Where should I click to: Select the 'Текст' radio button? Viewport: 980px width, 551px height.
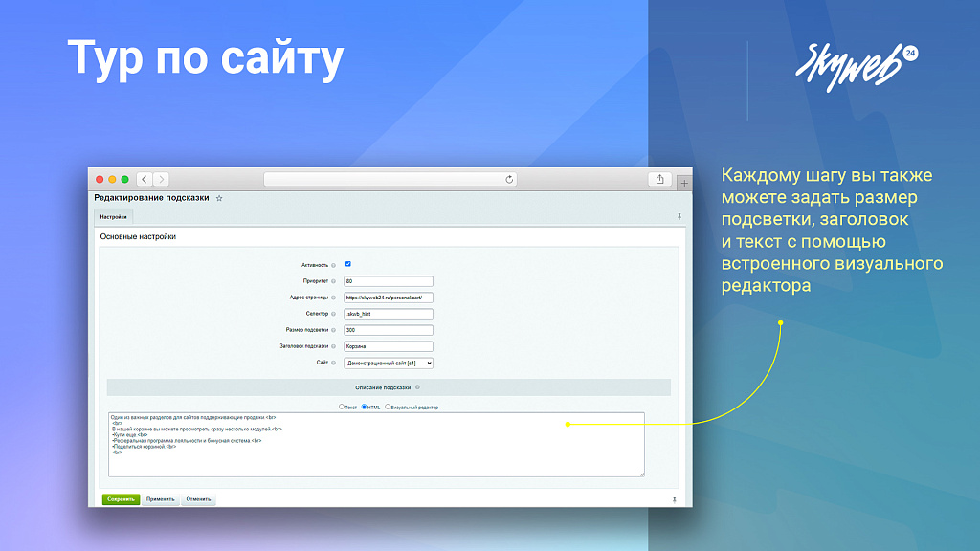tap(341, 408)
